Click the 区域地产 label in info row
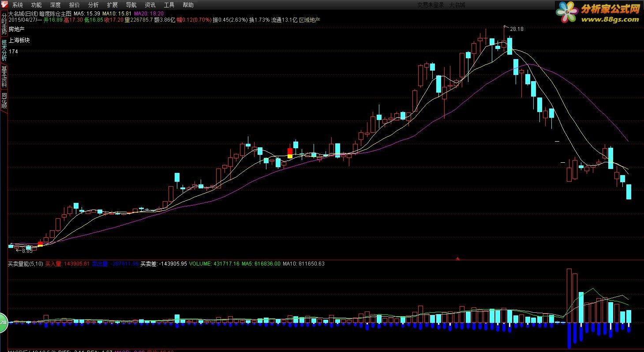 tap(310, 20)
